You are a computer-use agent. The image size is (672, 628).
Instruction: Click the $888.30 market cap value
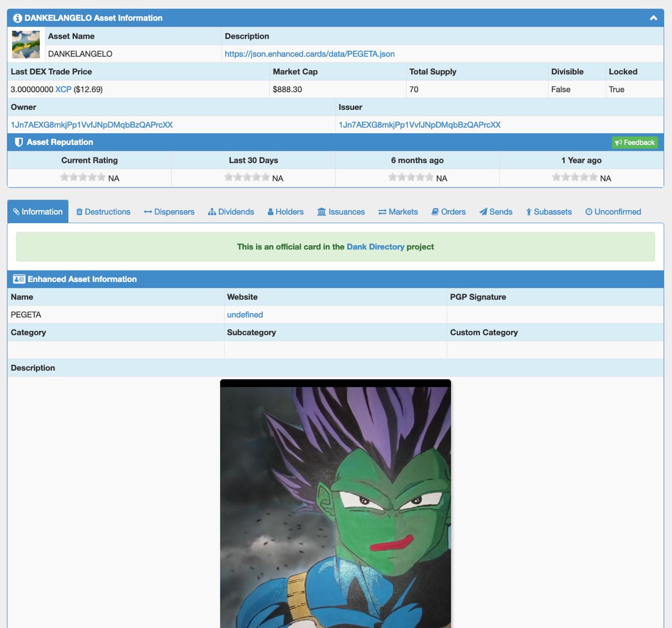point(287,89)
